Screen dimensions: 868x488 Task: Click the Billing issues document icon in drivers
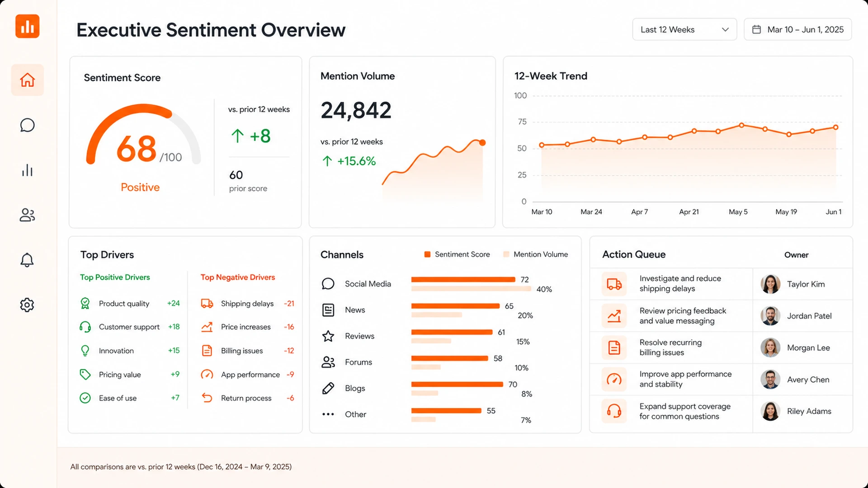tap(207, 351)
